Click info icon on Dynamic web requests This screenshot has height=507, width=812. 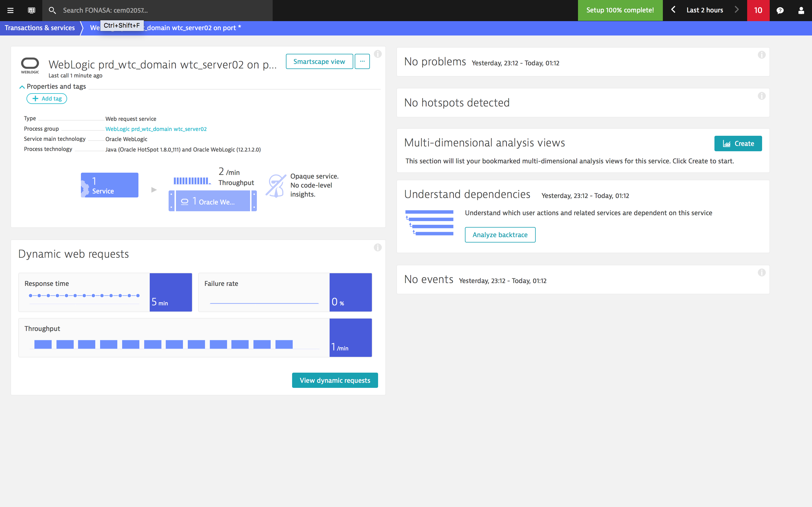coord(378,248)
